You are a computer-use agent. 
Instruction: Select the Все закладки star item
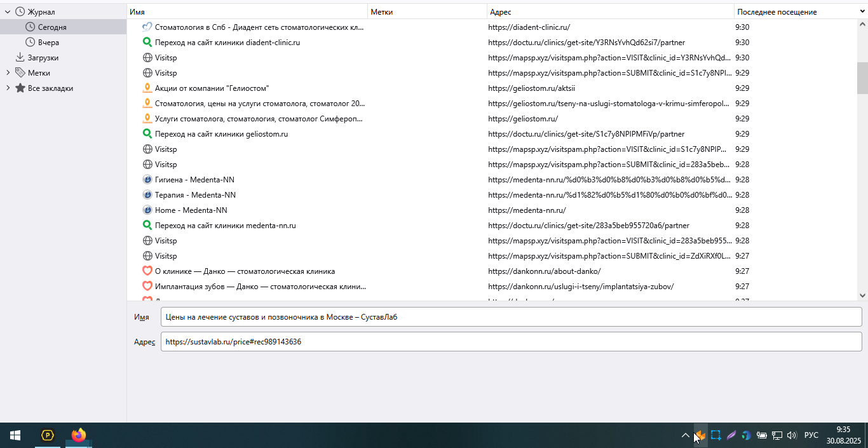coord(44,88)
